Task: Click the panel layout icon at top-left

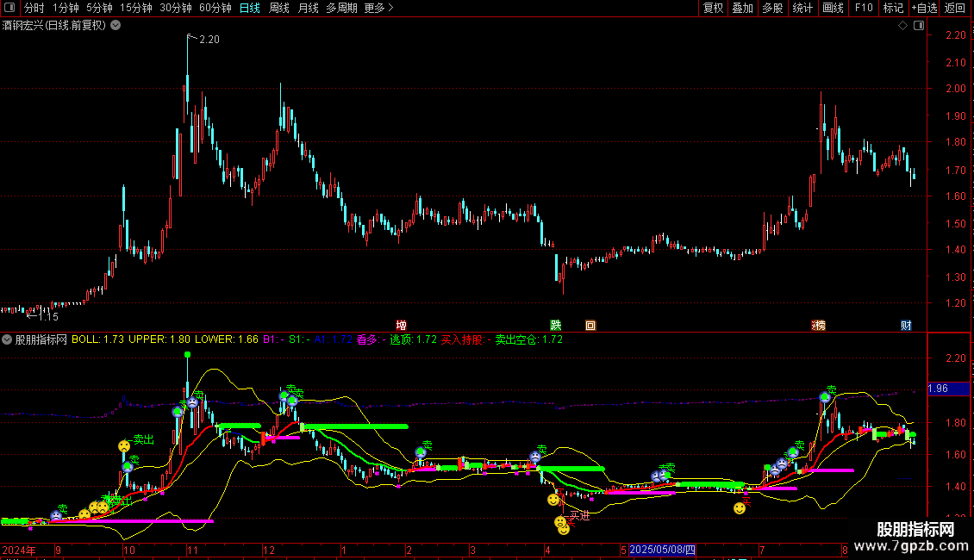Action: (9, 8)
